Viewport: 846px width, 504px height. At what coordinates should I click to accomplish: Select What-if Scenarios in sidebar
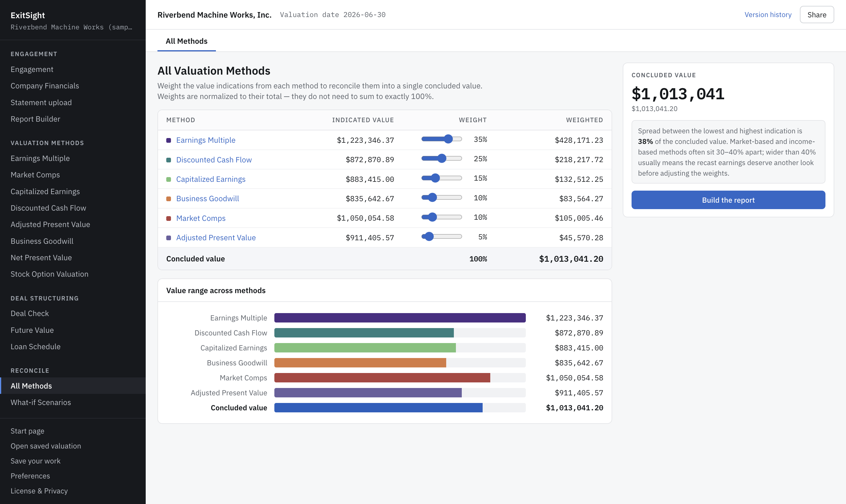[73, 402]
